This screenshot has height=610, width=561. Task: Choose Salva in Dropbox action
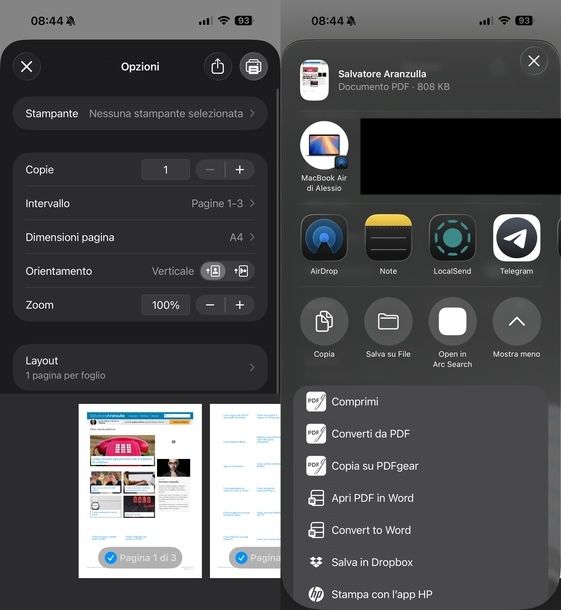(421, 563)
